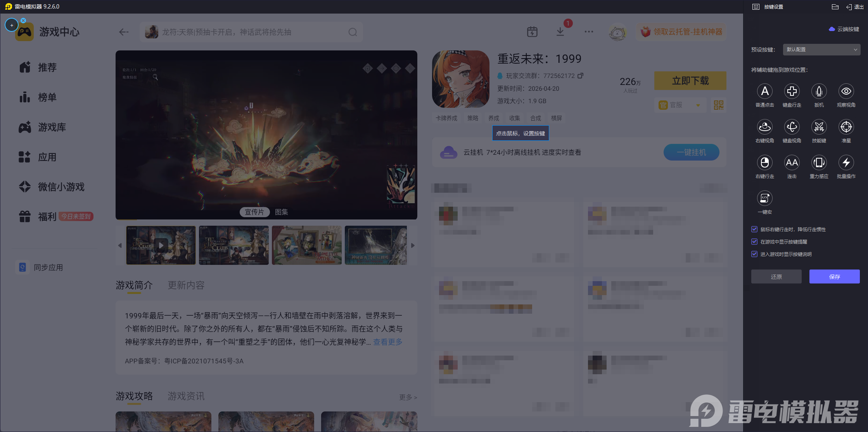Uncheck 在游戏中显示按键提醒 option
Viewport: 868px width, 432px height.
[x=754, y=242]
